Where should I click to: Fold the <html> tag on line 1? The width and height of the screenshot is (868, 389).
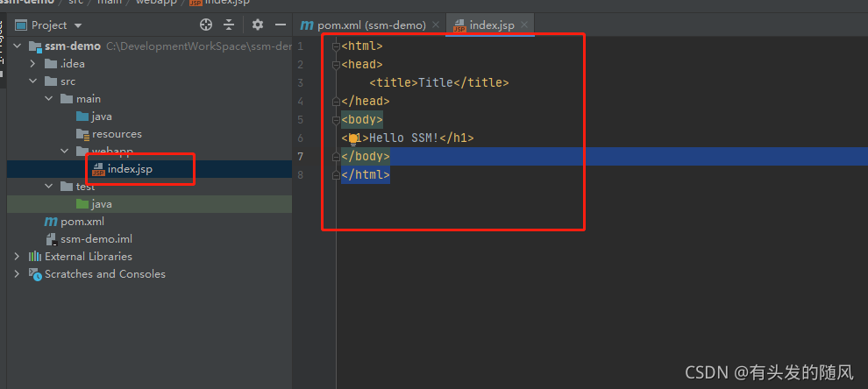(336, 46)
